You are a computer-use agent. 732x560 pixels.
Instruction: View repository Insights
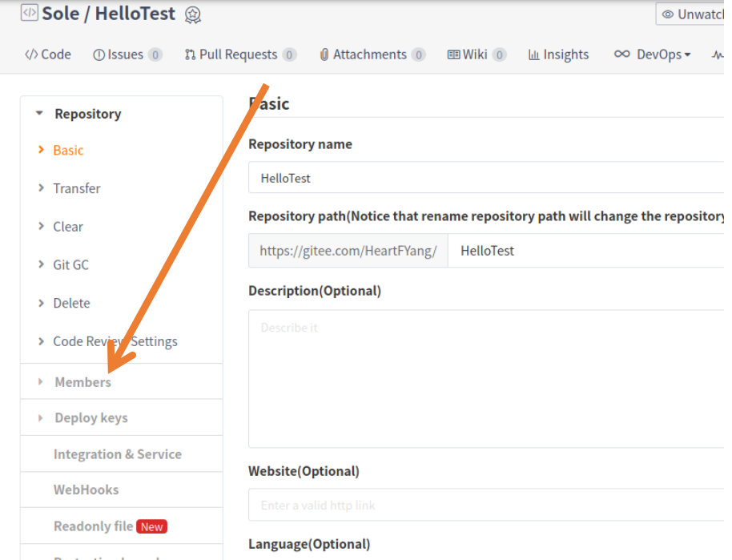coord(558,54)
